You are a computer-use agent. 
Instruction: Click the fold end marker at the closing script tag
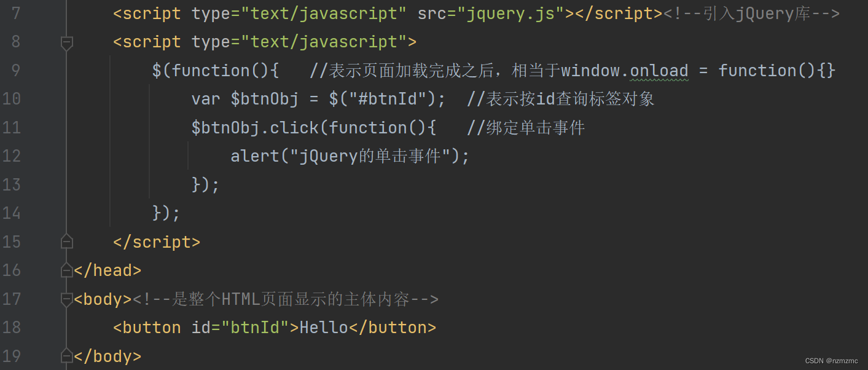(x=67, y=242)
